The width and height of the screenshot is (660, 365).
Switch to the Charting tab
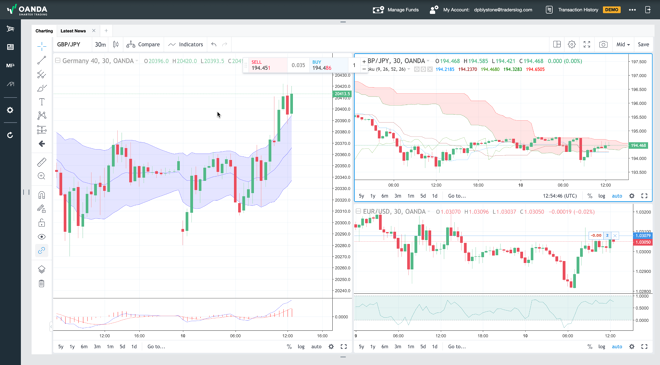44,31
